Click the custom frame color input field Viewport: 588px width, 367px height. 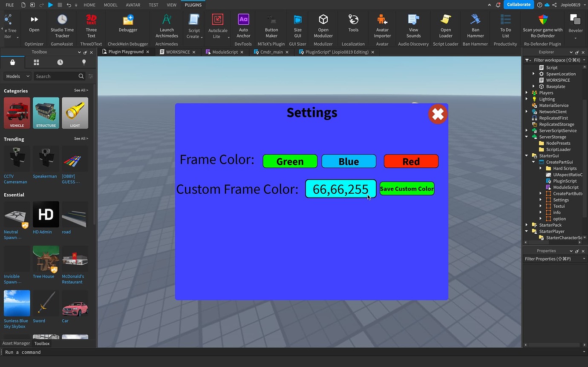click(x=340, y=189)
